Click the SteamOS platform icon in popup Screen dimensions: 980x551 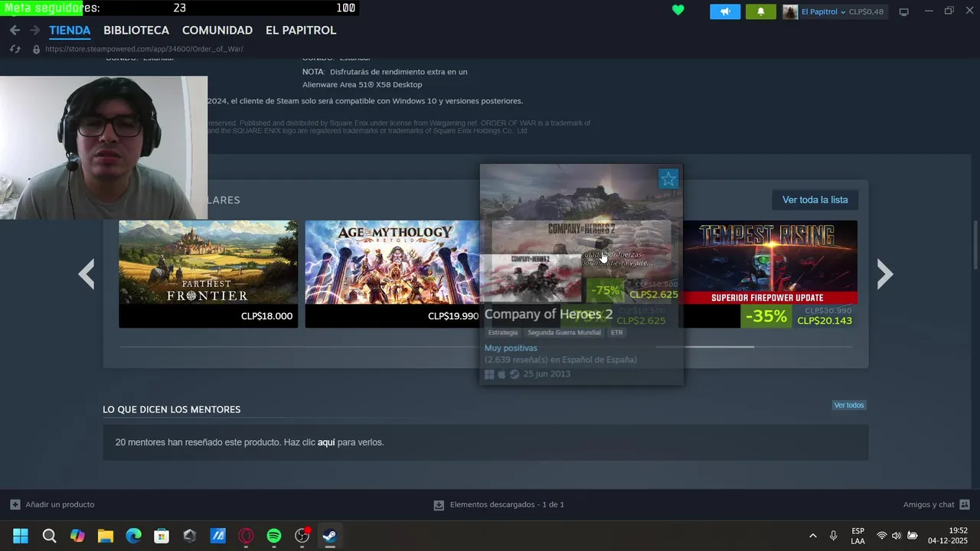(514, 374)
